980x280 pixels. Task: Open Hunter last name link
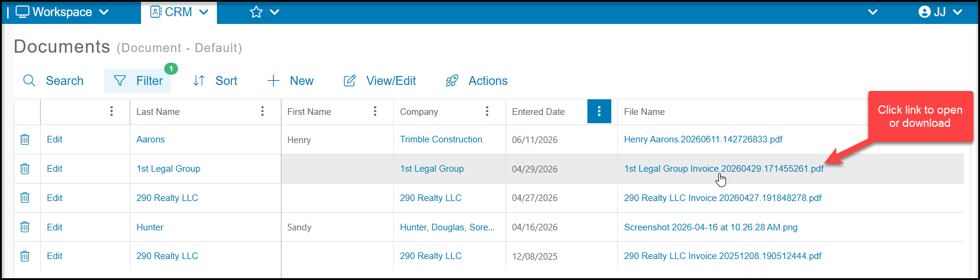pyautogui.click(x=150, y=227)
